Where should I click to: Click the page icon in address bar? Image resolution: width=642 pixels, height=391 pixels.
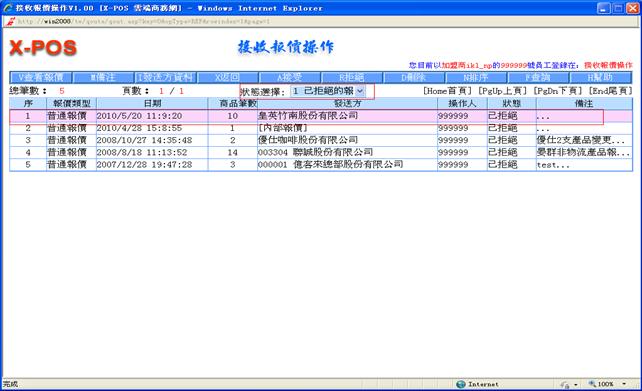point(10,21)
